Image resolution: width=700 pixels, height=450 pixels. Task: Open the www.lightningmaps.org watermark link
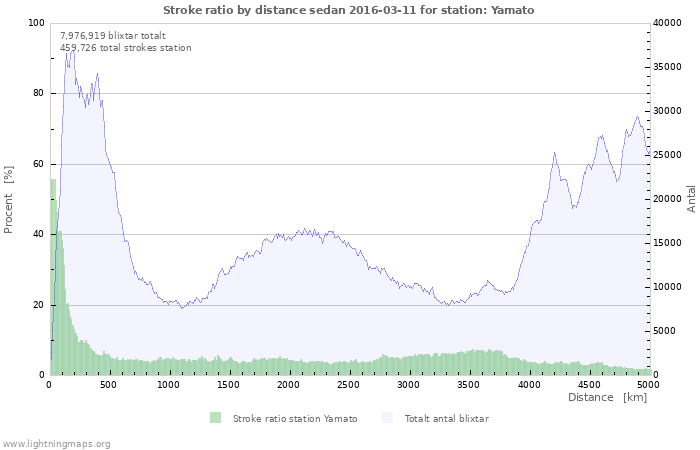pos(56,443)
